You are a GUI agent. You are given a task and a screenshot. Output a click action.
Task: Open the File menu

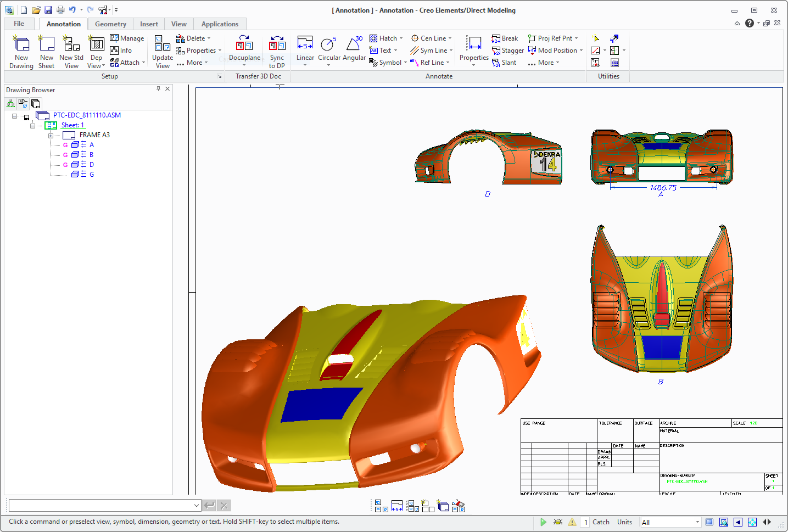[x=19, y=24]
